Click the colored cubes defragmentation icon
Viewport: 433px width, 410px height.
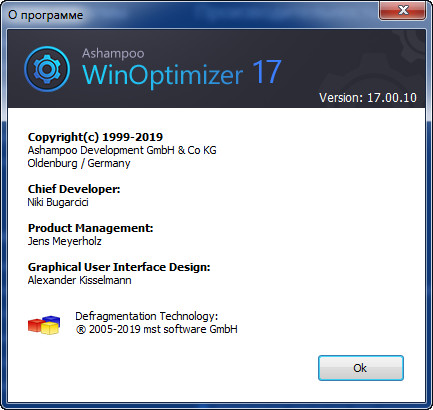[44, 325]
